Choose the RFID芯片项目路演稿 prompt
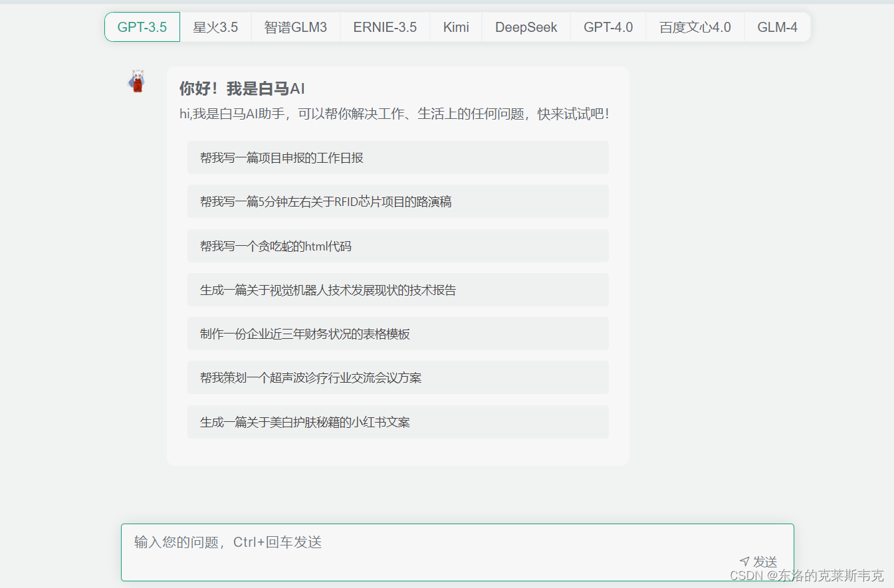 (398, 201)
